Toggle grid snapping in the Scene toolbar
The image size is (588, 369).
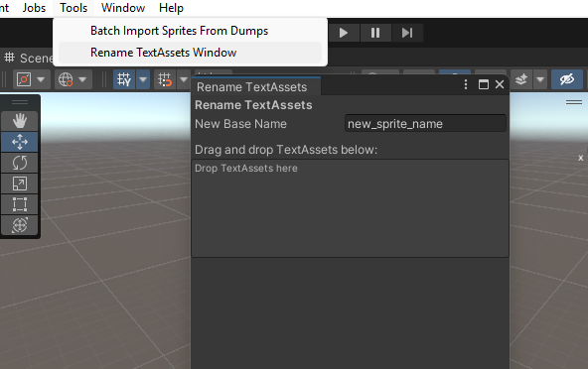tap(124, 79)
